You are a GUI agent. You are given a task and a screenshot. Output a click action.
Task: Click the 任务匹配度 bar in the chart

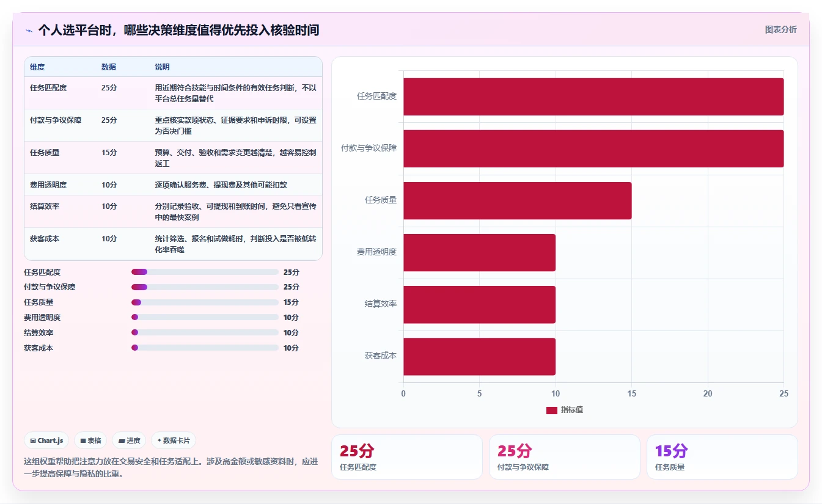(x=593, y=97)
